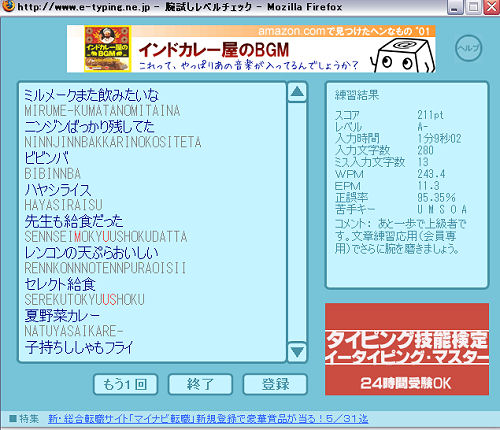This screenshot has width=500, height=430.
Task: Select the phrase ハヤシライス
Action: tap(58, 190)
